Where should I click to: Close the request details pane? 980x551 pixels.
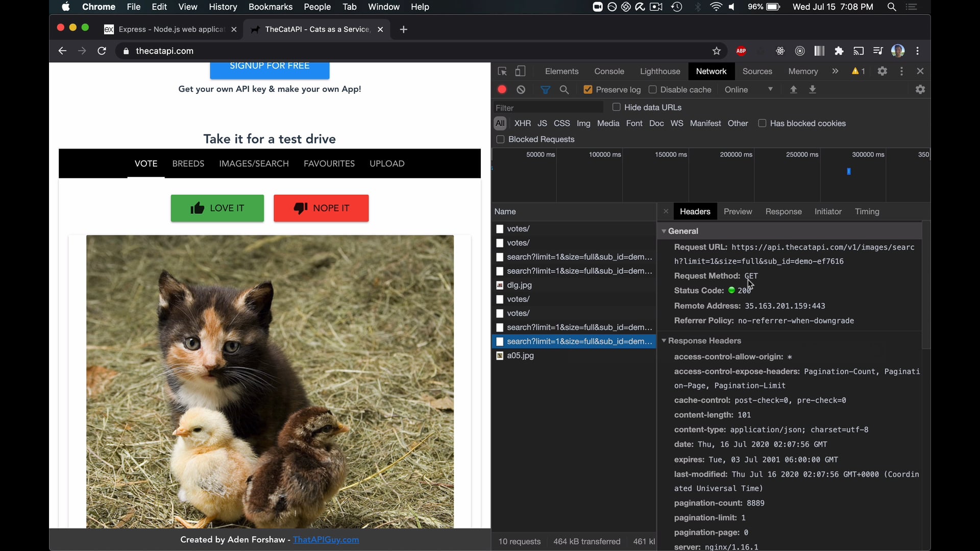click(x=666, y=212)
